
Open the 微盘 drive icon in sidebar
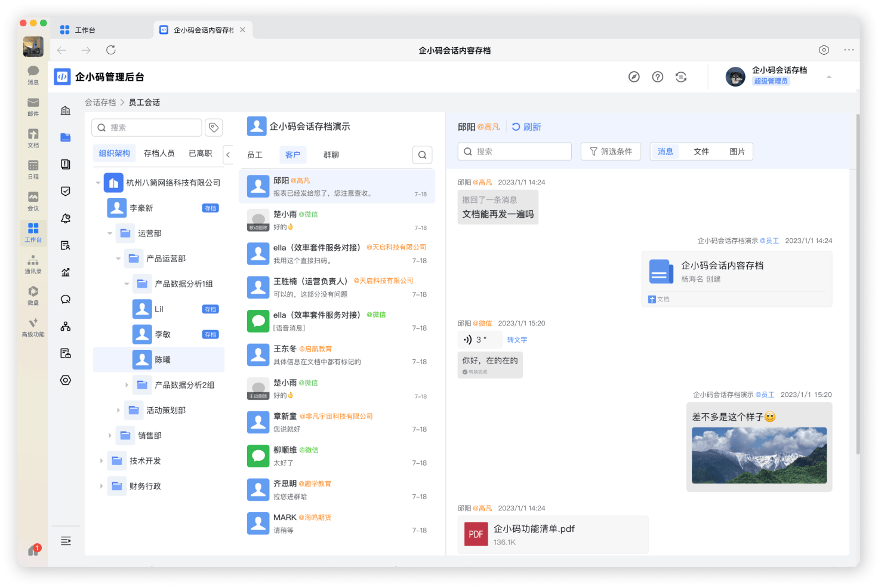(x=33, y=295)
